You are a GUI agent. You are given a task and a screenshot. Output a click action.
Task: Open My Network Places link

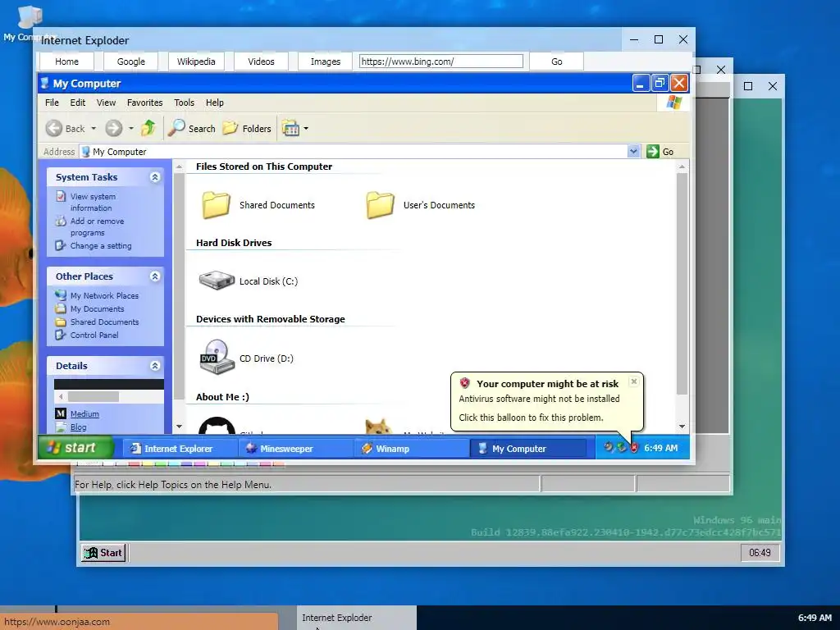(x=104, y=295)
